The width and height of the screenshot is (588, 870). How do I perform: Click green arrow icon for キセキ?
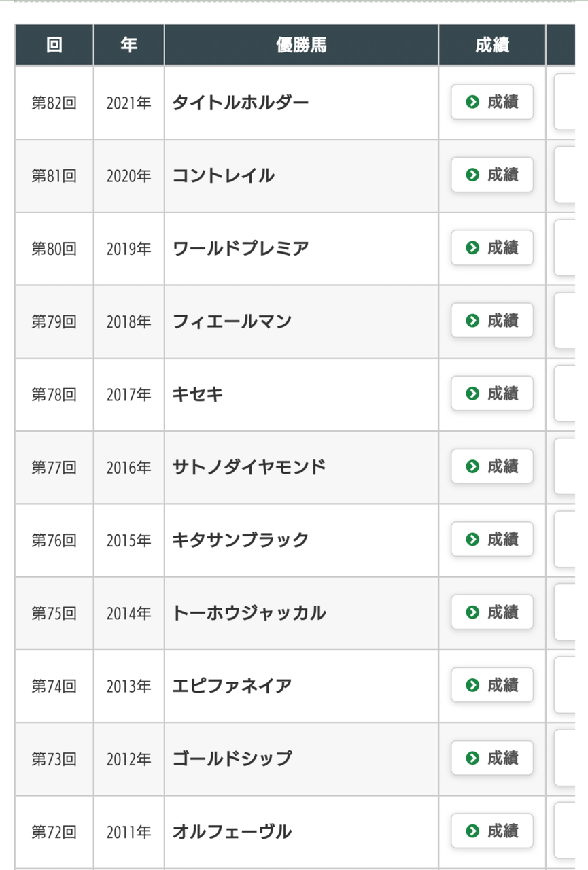pyautogui.click(x=472, y=394)
